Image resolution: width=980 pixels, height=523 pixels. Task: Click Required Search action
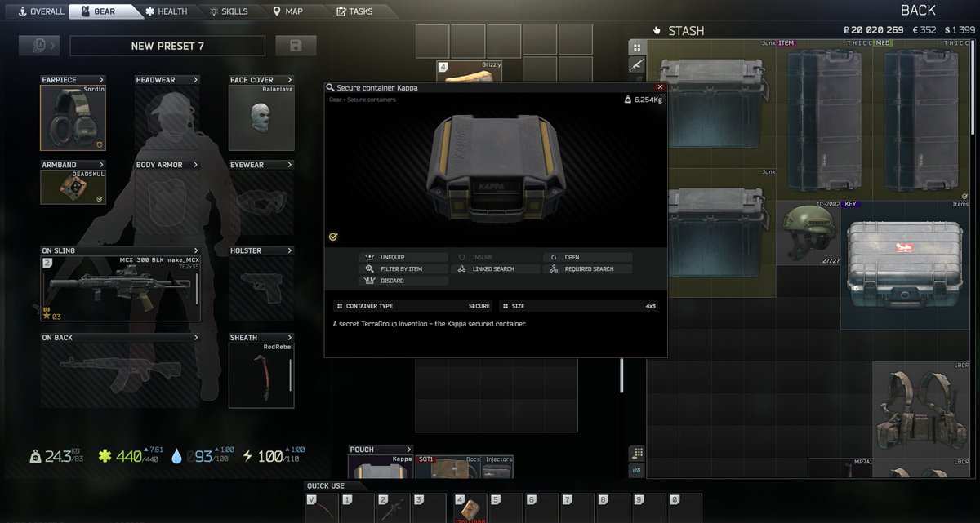(x=588, y=268)
